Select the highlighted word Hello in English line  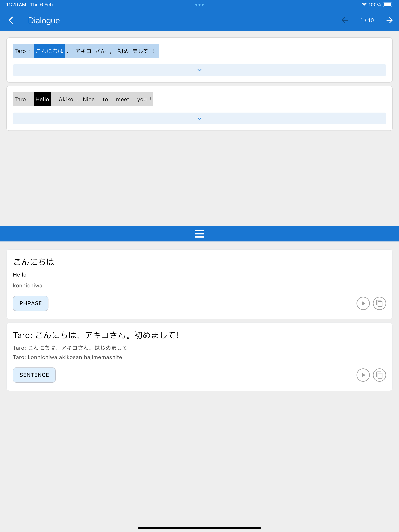coord(42,99)
